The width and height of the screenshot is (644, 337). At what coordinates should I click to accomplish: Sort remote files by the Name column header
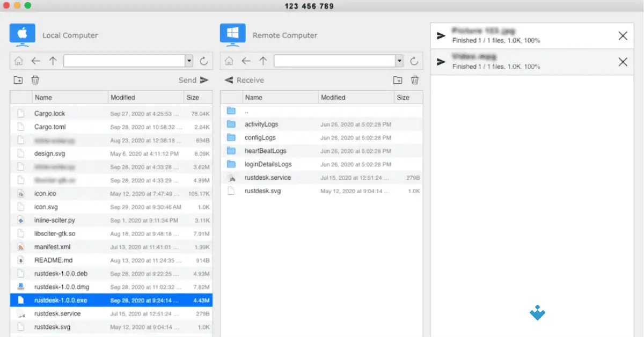coord(252,97)
